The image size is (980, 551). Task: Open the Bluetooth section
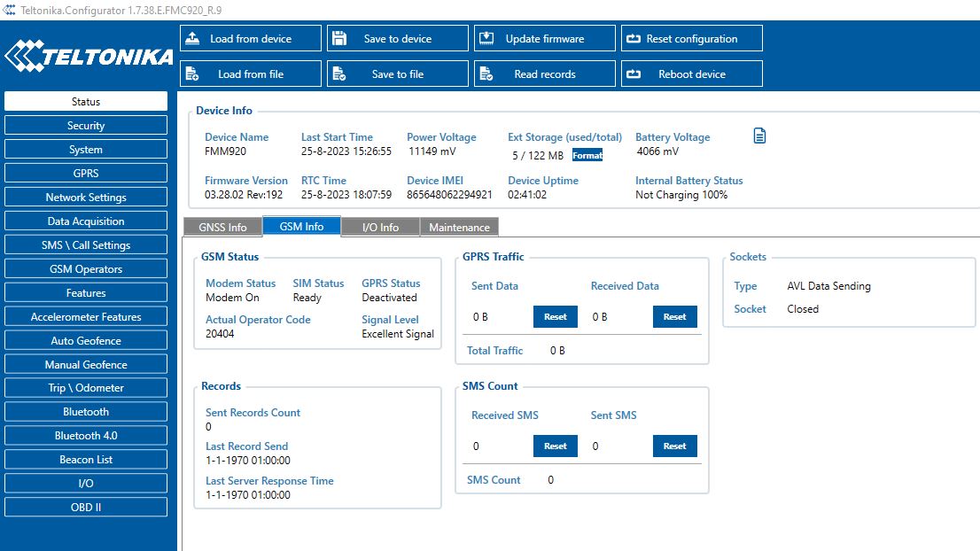(x=86, y=411)
